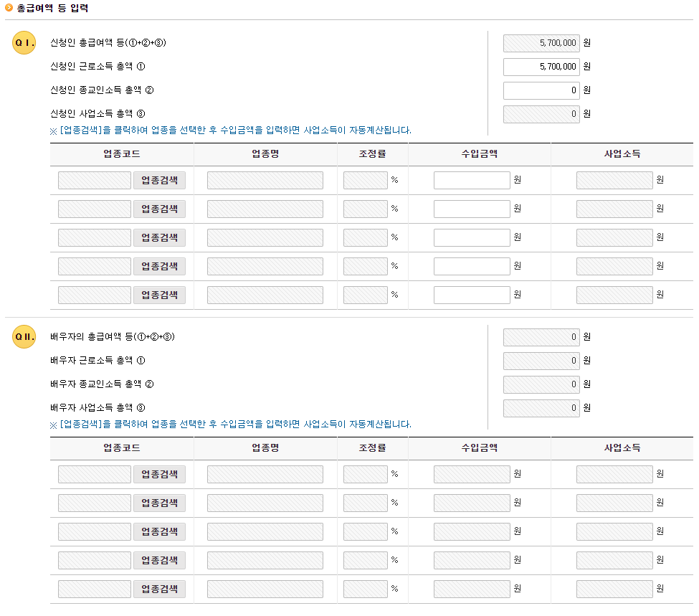Click 업종검색 in spouse's first business row

(160, 474)
